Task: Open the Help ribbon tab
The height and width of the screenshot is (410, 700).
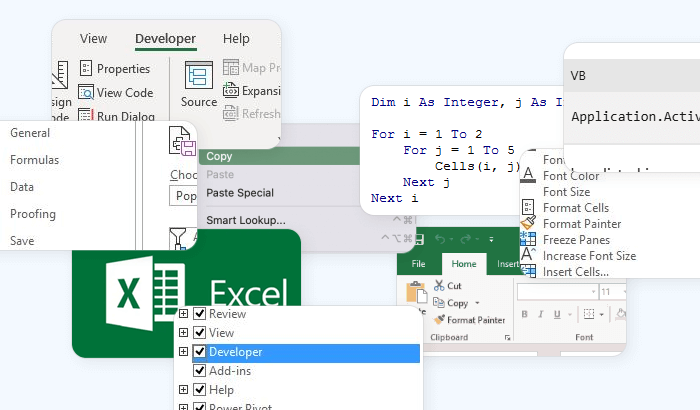Action: pos(236,39)
